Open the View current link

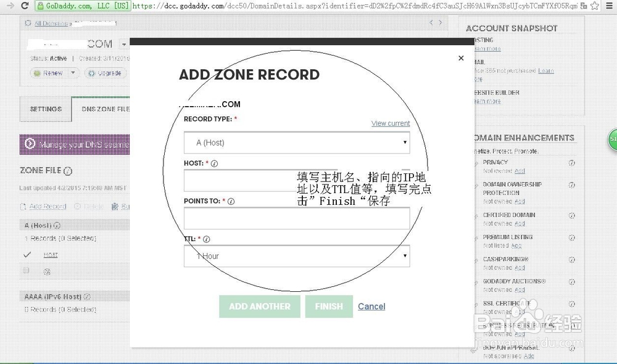(x=391, y=123)
